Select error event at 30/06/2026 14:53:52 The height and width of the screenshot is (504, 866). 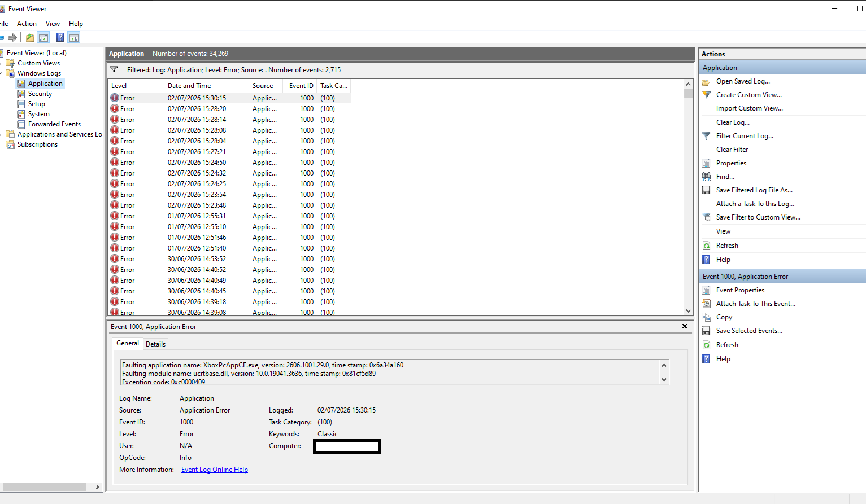click(x=229, y=259)
